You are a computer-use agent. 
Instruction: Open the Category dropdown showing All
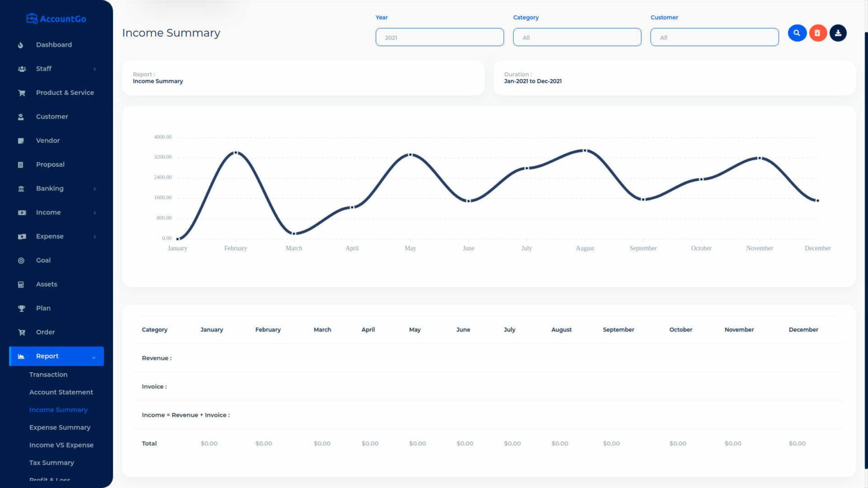[577, 37]
